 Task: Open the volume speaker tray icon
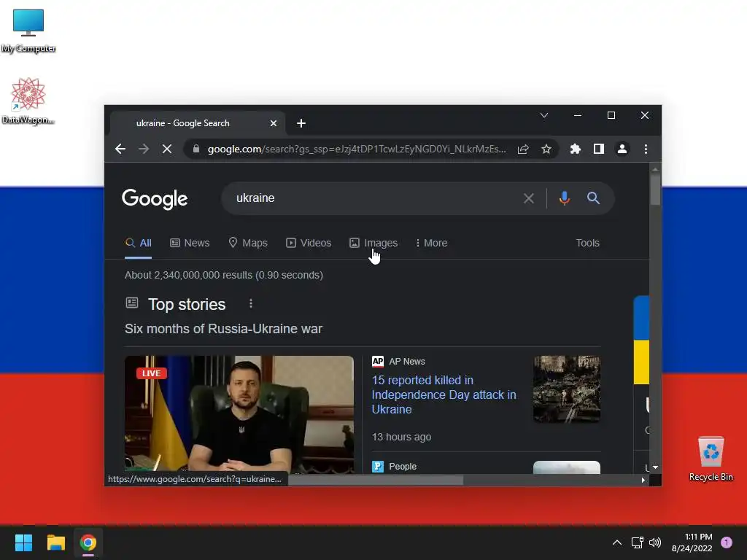[x=656, y=542]
